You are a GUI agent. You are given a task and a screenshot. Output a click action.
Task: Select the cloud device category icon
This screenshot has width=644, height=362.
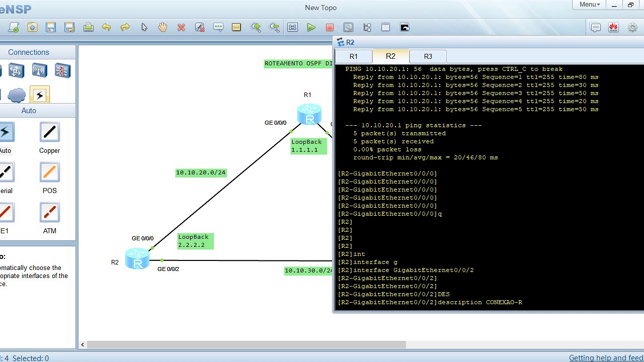point(17,95)
